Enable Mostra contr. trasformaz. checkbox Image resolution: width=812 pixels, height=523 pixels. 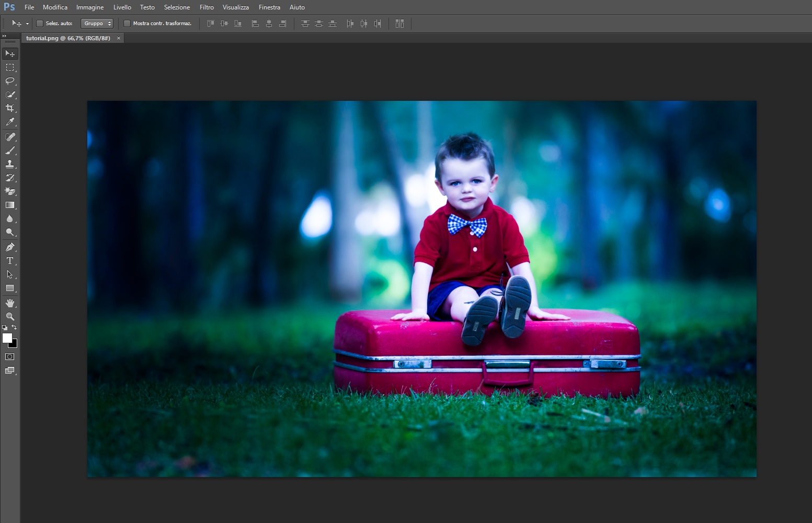(x=127, y=24)
